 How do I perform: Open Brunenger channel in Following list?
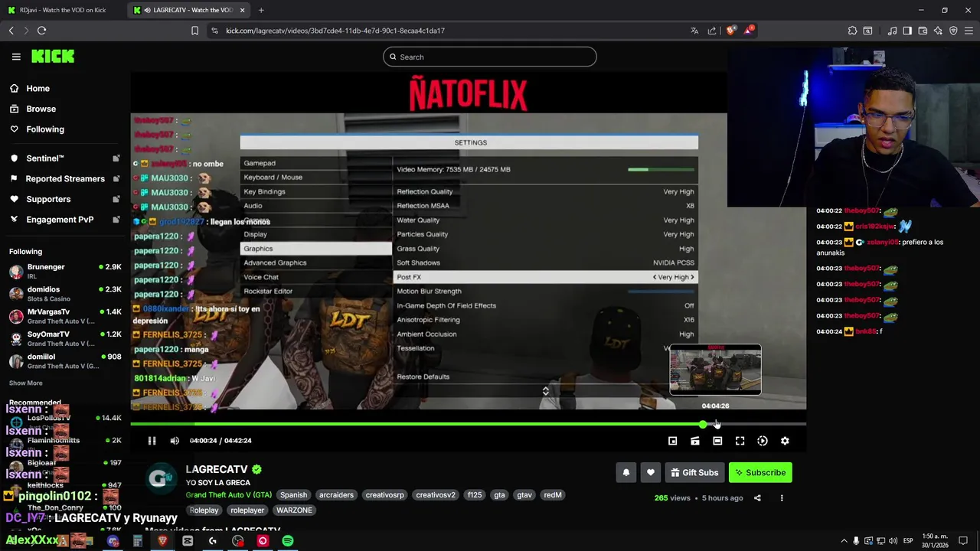[x=65, y=271]
